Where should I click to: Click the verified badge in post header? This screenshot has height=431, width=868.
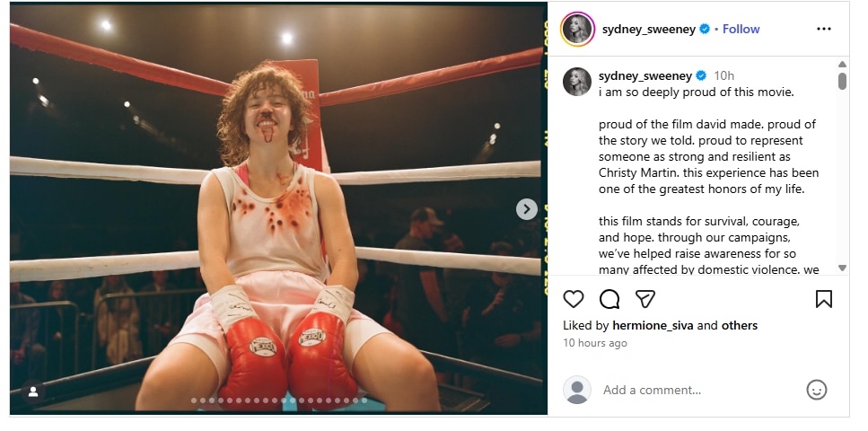(x=706, y=29)
